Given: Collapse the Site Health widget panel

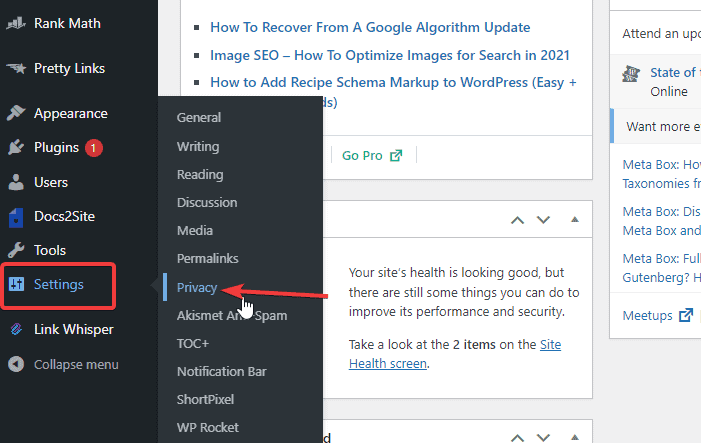Looking at the screenshot, I should click(575, 219).
